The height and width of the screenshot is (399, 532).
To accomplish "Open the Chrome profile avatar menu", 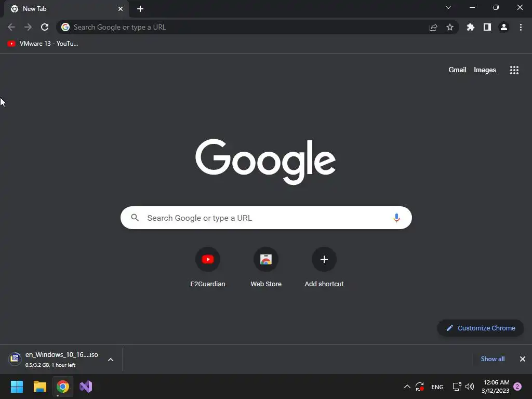I will point(504,27).
